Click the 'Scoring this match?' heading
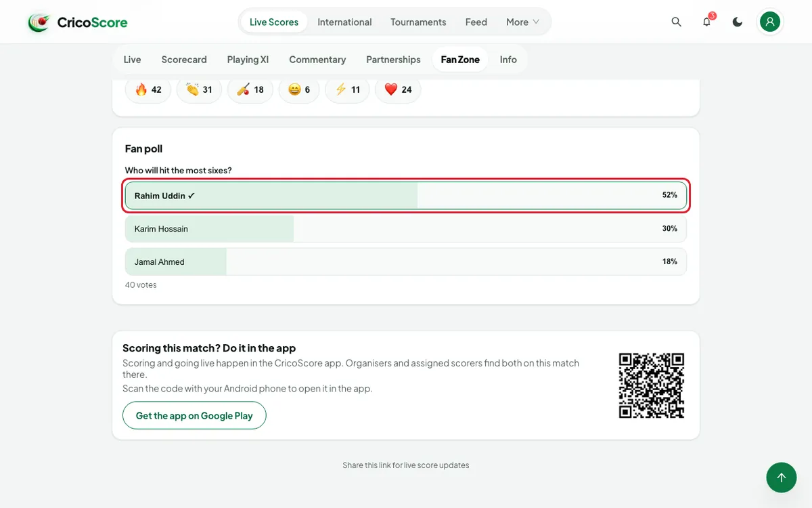This screenshot has width=812, height=508. [x=209, y=348]
